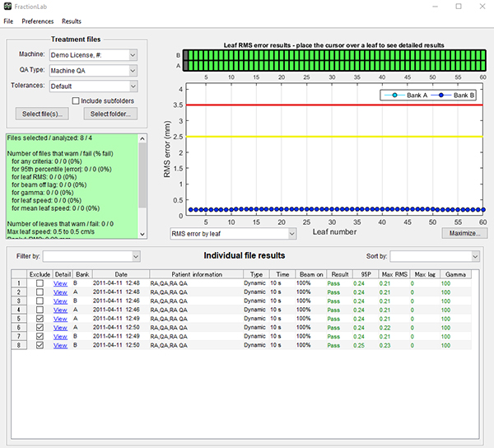Expand the Sort by dropdown

click(435, 257)
